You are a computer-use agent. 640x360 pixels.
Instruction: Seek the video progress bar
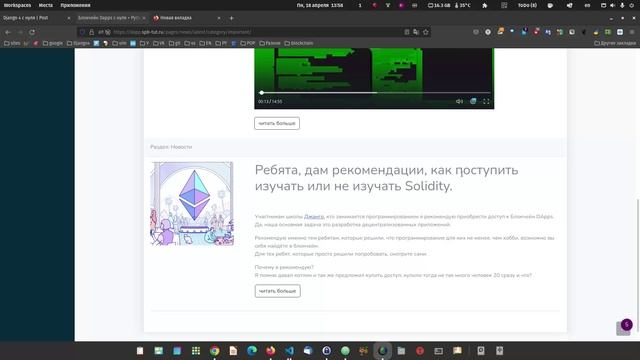click(374, 93)
